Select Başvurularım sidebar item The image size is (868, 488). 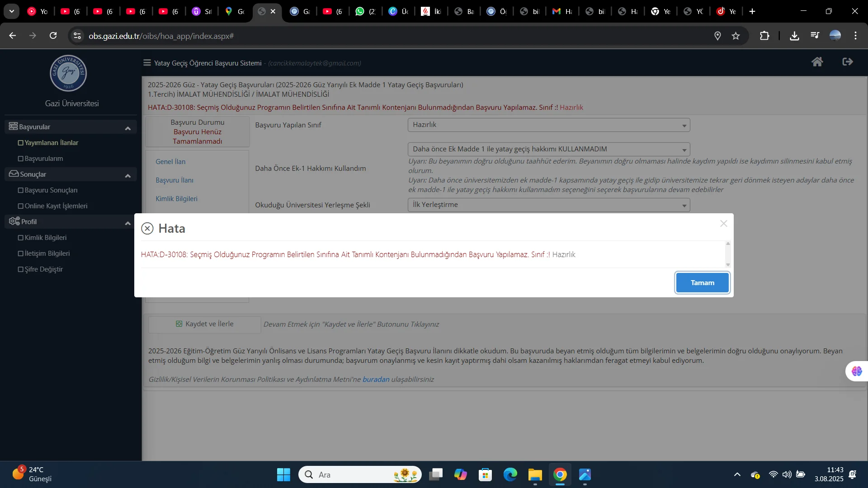[x=43, y=159]
